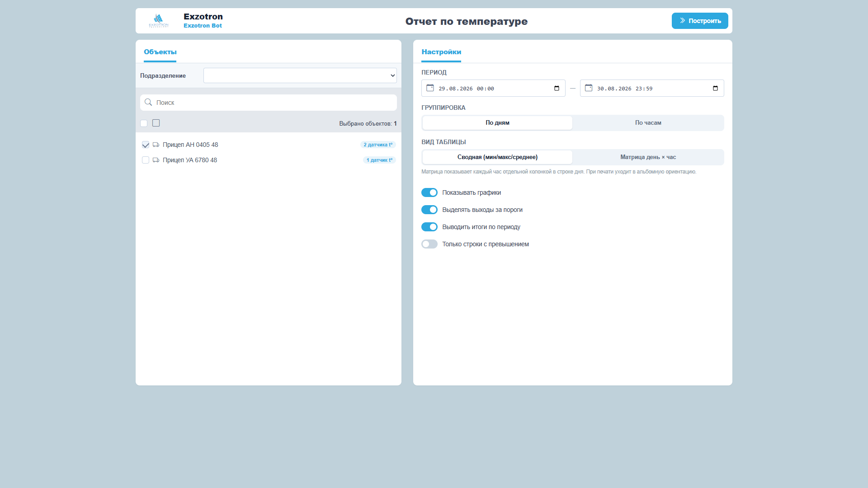Click the calendar icon beside start date 29.08.2026
This screenshot has height=488, width=868.
pos(430,88)
